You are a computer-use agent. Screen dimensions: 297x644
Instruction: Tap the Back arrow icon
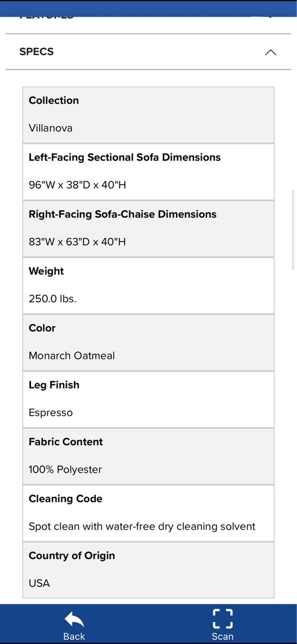pos(74,620)
